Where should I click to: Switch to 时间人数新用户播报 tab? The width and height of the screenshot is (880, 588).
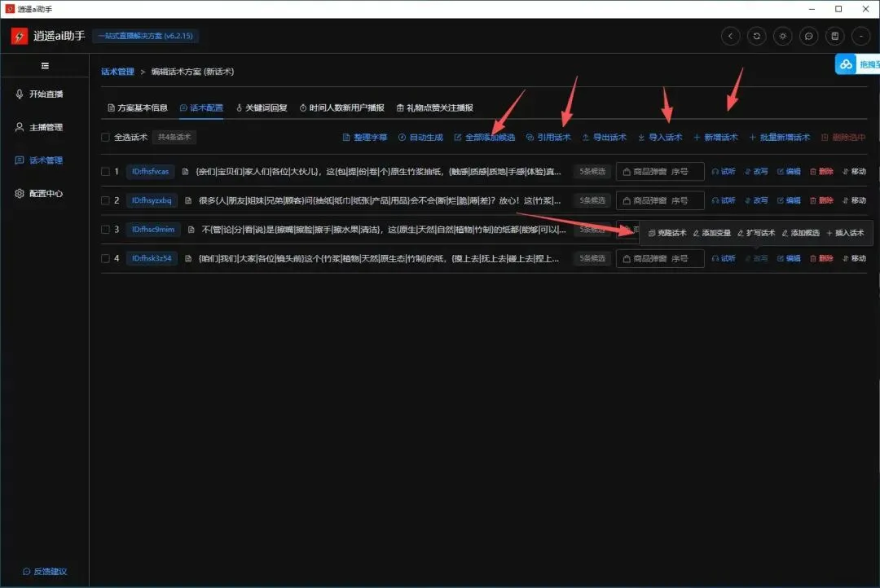click(x=341, y=108)
